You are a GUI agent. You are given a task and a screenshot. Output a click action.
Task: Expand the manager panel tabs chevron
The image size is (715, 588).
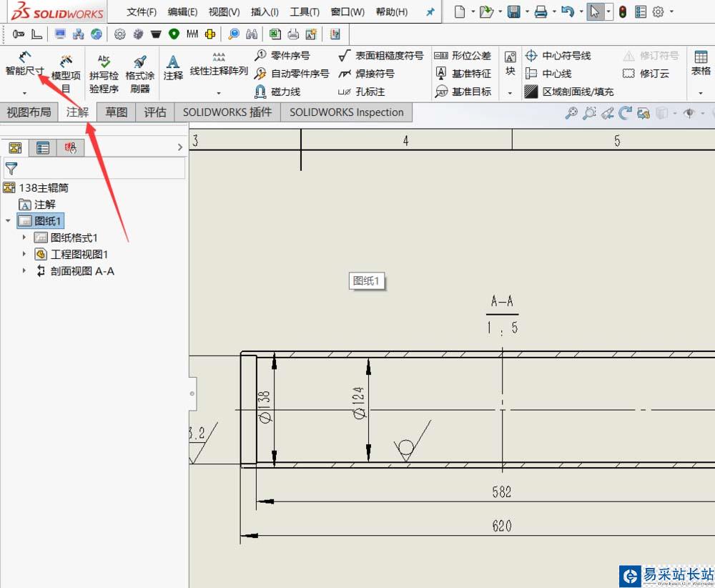(x=179, y=147)
